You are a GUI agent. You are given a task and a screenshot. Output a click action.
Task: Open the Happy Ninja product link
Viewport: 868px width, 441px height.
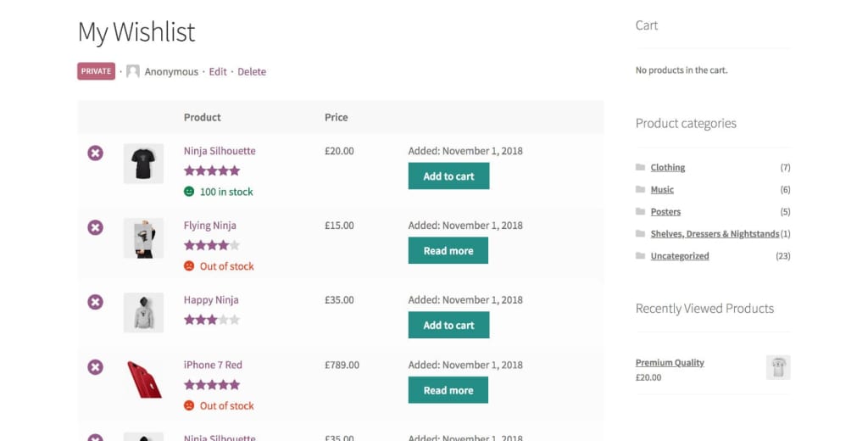point(211,299)
